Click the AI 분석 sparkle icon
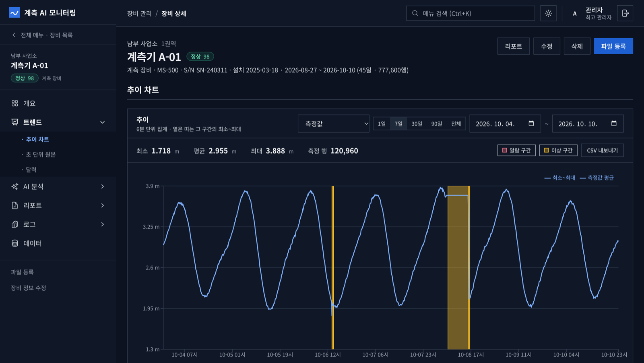Image resolution: width=644 pixels, height=363 pixels. point(15,187)
